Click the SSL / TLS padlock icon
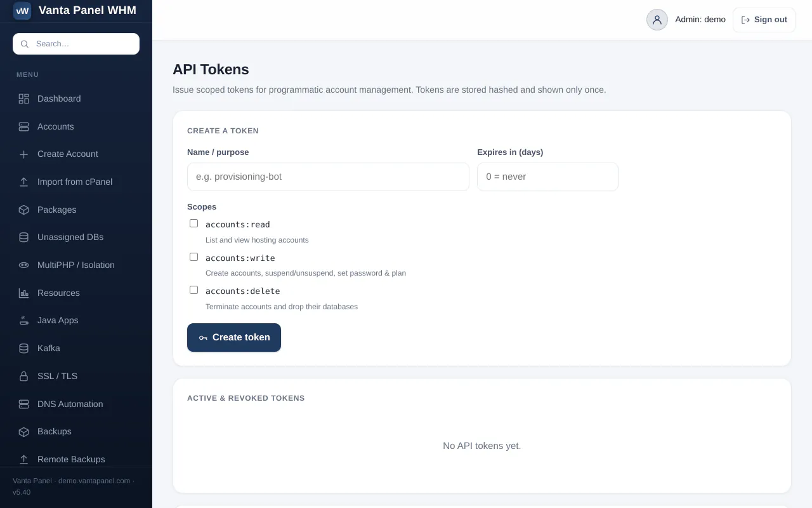 pos(23,376)
